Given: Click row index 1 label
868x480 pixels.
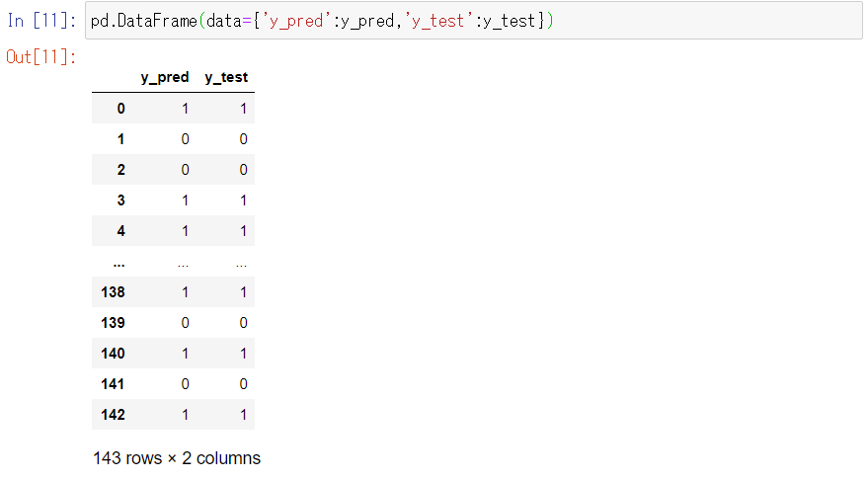Looking at the screenshot, I should coord(120,139).
